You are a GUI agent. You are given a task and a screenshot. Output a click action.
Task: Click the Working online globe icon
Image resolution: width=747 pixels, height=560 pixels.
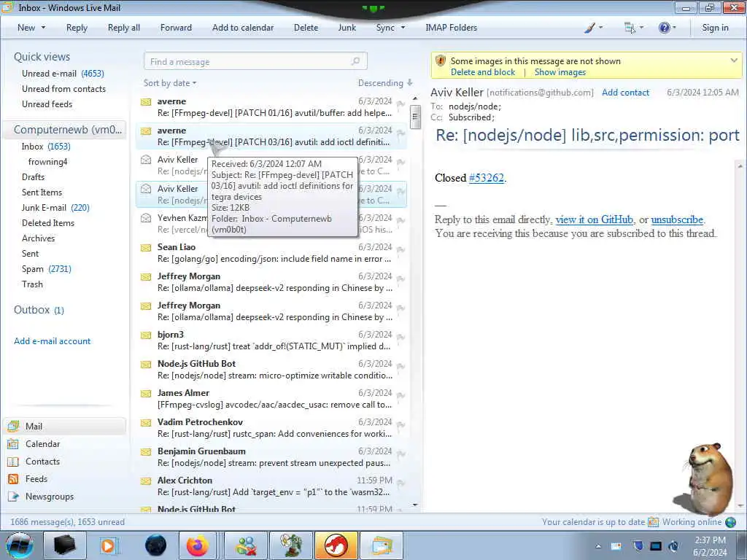(730, 522)
